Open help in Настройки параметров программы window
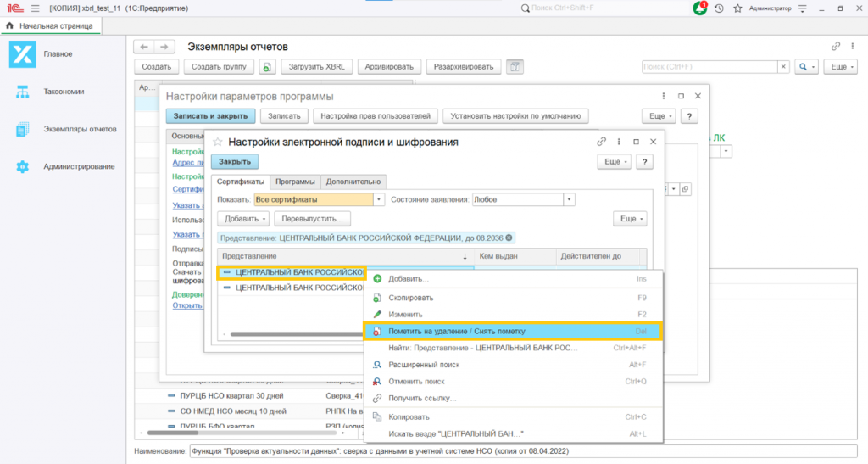 pyautogui.click(x=689, y=116)
